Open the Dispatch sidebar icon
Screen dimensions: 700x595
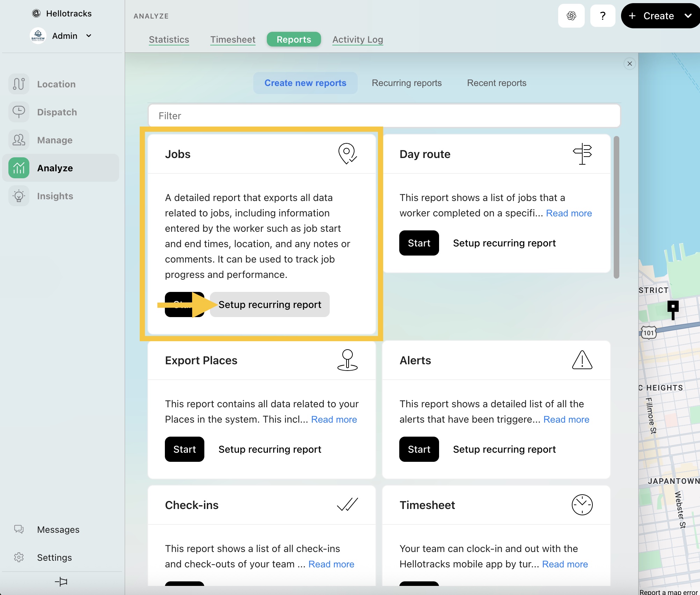click(x=19, y=112)
